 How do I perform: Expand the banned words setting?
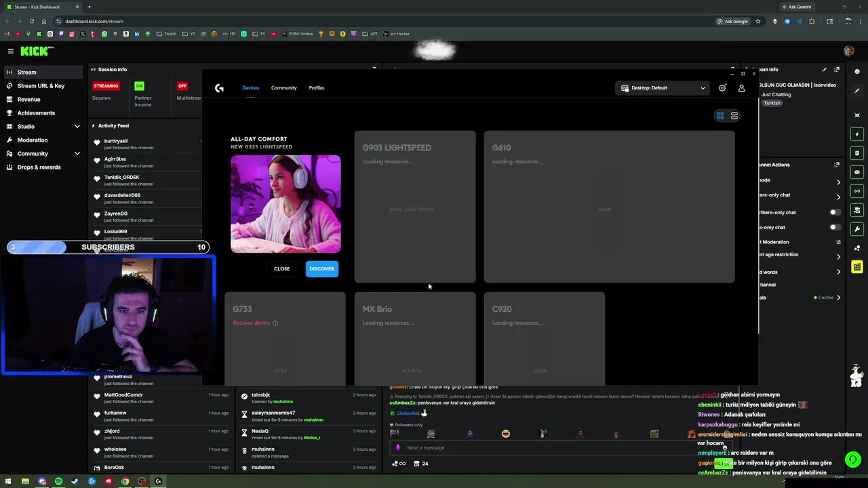coord(838,272)
